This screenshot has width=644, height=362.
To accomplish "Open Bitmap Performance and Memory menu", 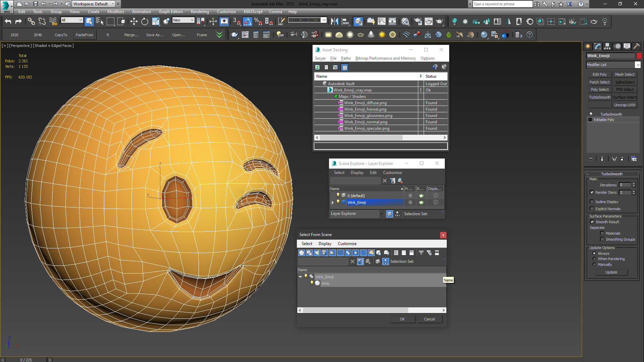I will (x=385, y=58).
